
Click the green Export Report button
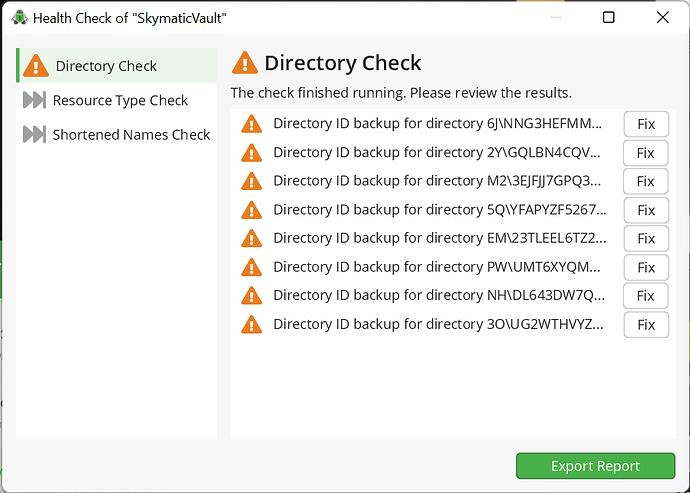point(595,466)
